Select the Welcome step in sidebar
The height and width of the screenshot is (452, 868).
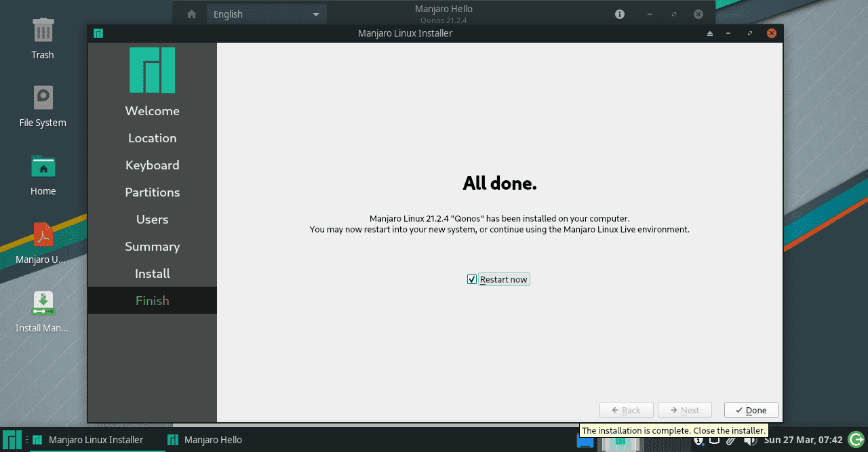(x=152, y=111)
